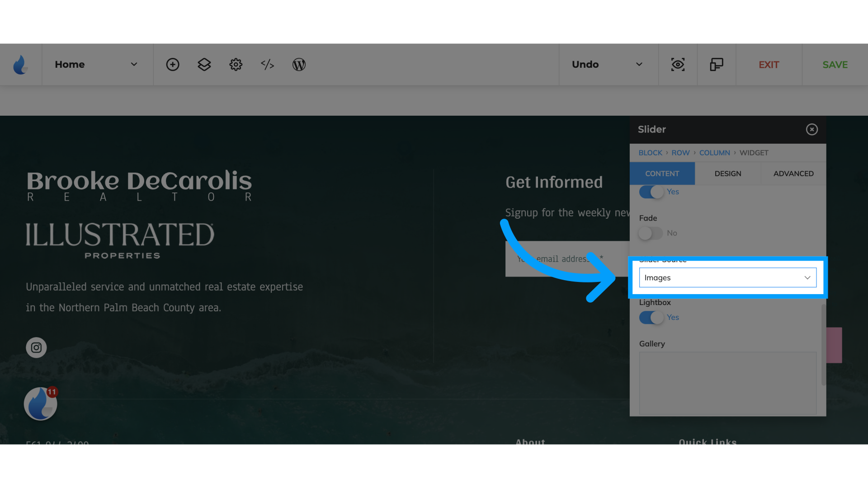The height and width of the screenshot is (488, 868).
Task: Expand the Undo history dropdown
Action: [x=639, y=64]
